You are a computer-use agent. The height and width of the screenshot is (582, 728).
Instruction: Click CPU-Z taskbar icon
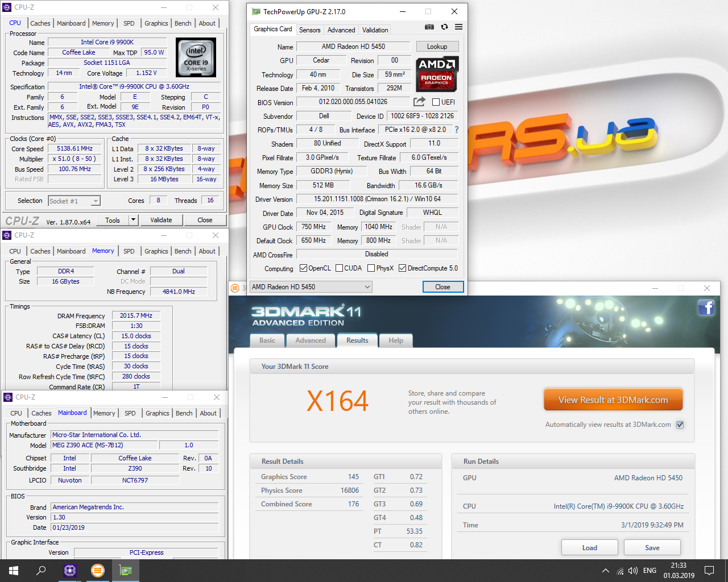tap(70, 571)
